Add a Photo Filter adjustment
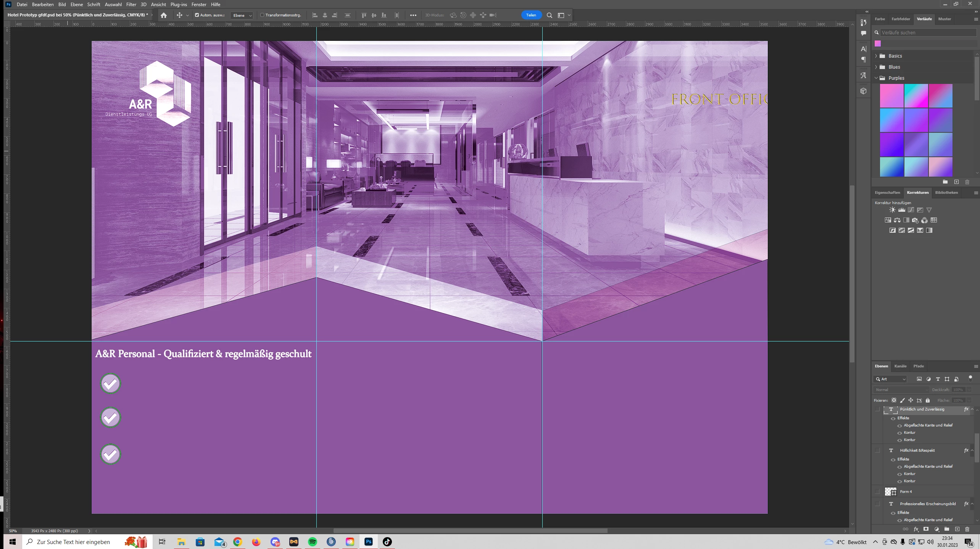Screen dimensions: 980x549 (x=915, y=220)
